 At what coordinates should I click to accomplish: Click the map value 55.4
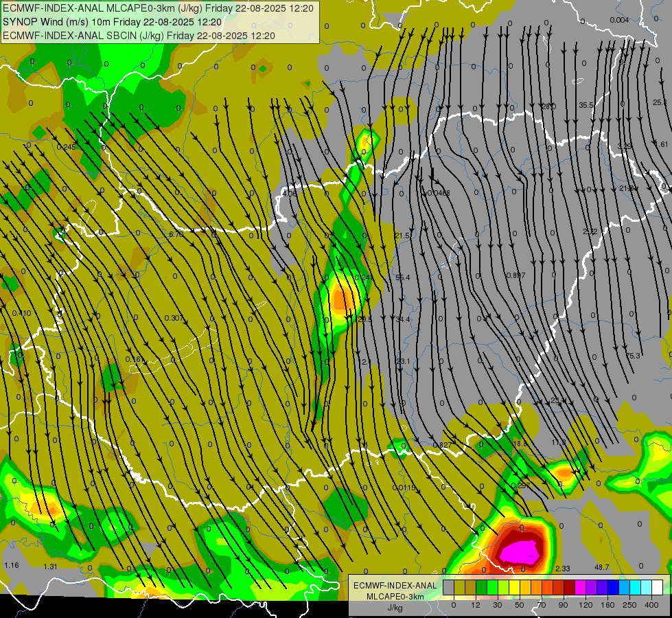(x=403, y=277)
